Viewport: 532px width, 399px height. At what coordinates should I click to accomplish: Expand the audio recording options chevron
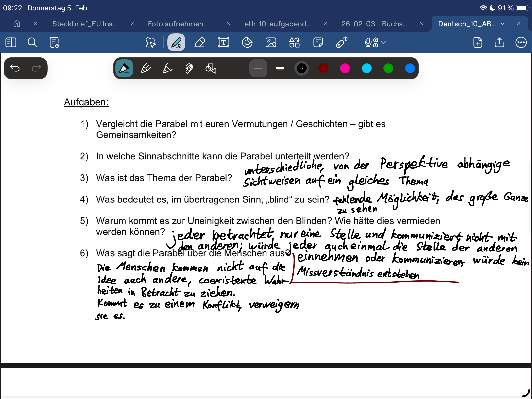383,42
